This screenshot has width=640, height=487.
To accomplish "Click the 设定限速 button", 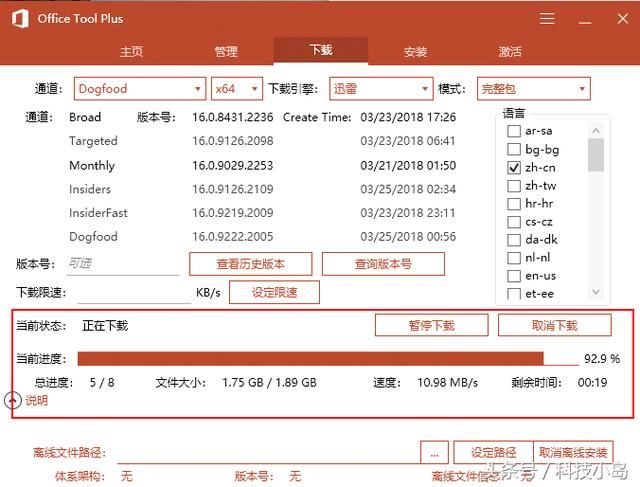I will (x=274, y=292).
